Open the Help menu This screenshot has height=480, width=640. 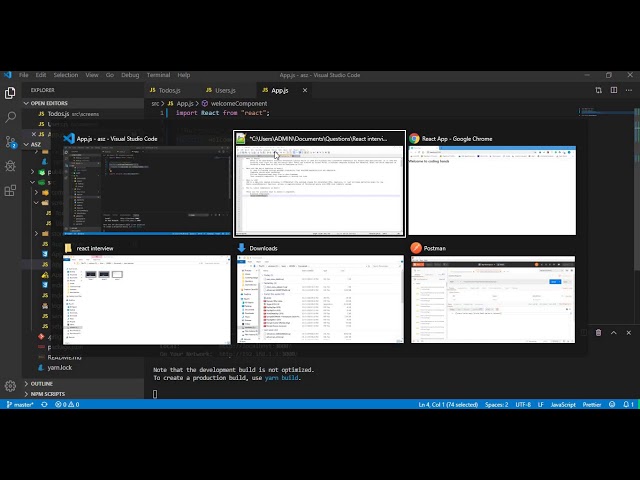coord(184,75)
